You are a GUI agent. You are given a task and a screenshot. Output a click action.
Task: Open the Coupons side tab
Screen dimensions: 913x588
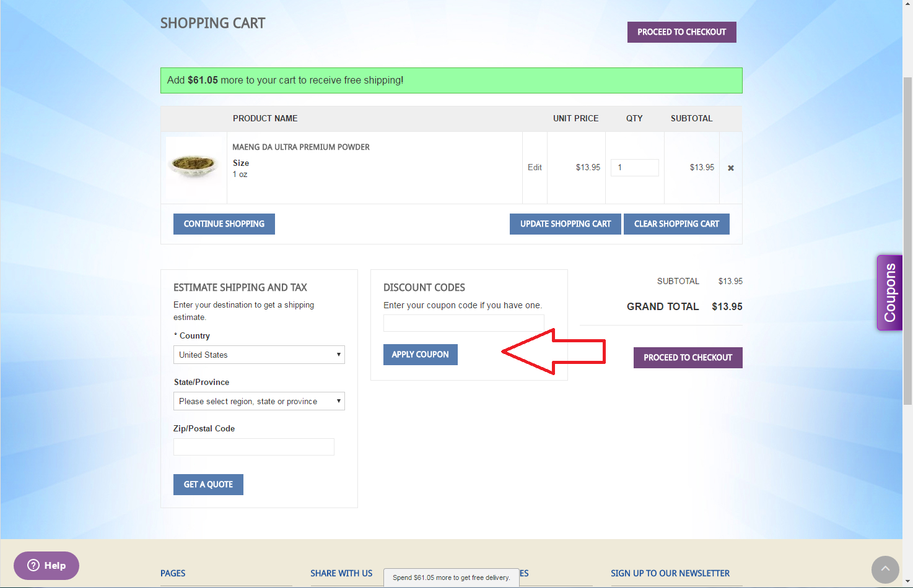pyautogui.click(x=890, y=293)
